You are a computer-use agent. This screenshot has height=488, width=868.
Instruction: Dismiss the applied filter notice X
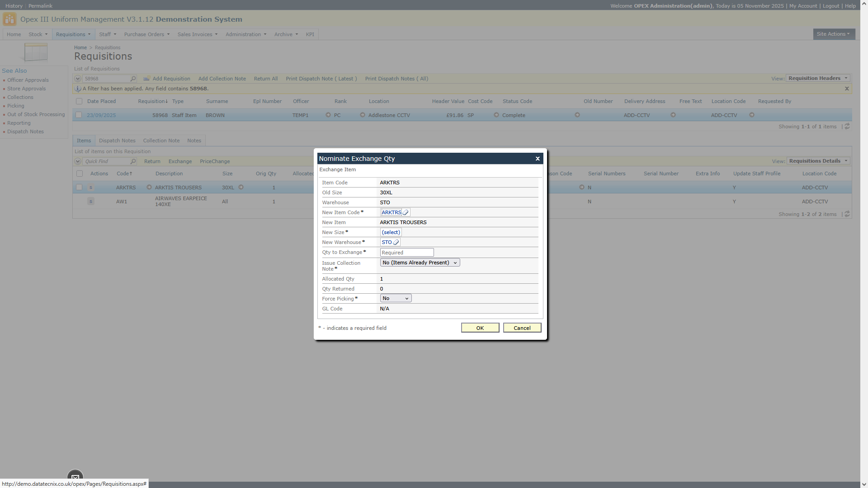847,89
